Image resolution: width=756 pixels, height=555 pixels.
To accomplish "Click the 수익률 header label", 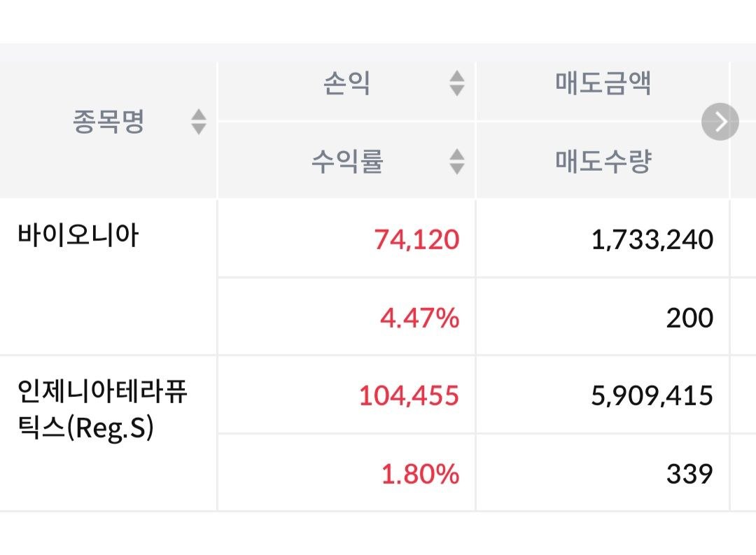I will tap(346, 161).
